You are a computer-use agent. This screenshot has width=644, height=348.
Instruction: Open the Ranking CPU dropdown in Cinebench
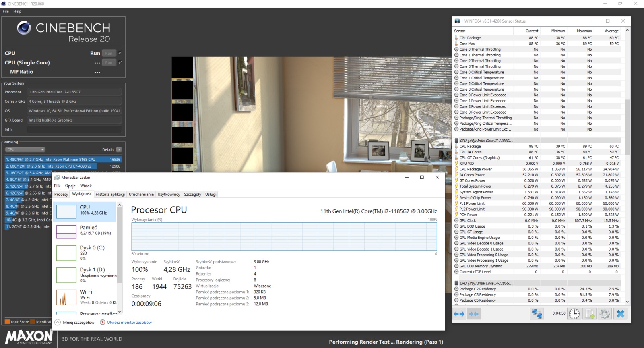[25, 149]
